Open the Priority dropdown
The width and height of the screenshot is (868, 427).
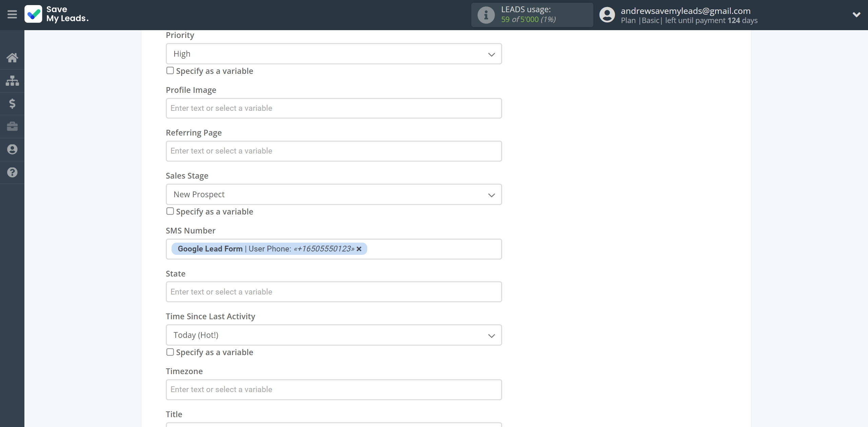coord(334,54)
